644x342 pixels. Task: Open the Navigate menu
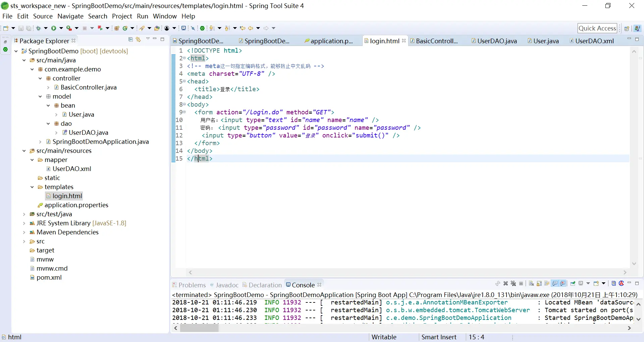tap(70, 16)
